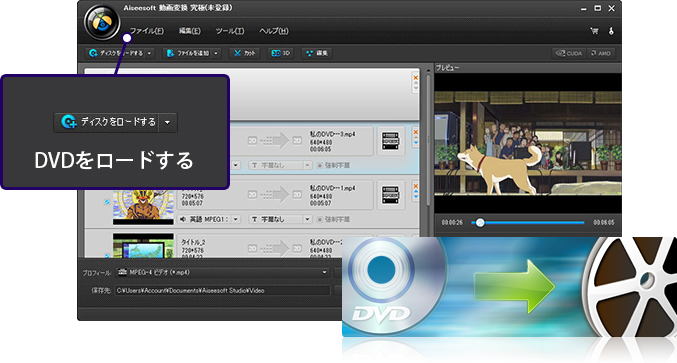Open 英語 MPEG1 audio track dropdown
The image size is (677, 363).
click(209, 219)
